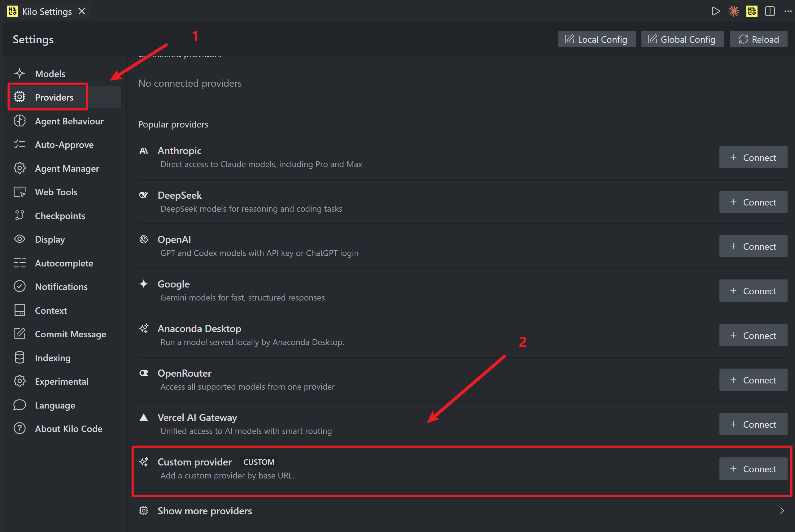Connect the OpenRouter provider
This screenshot has width=795, height=532.
(x=753, y=380)
